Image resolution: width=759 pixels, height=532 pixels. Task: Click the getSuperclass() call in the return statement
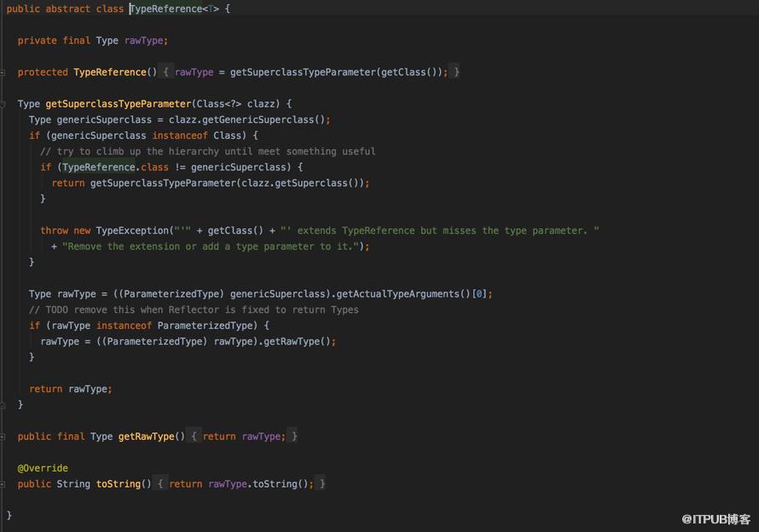(317, 183)
